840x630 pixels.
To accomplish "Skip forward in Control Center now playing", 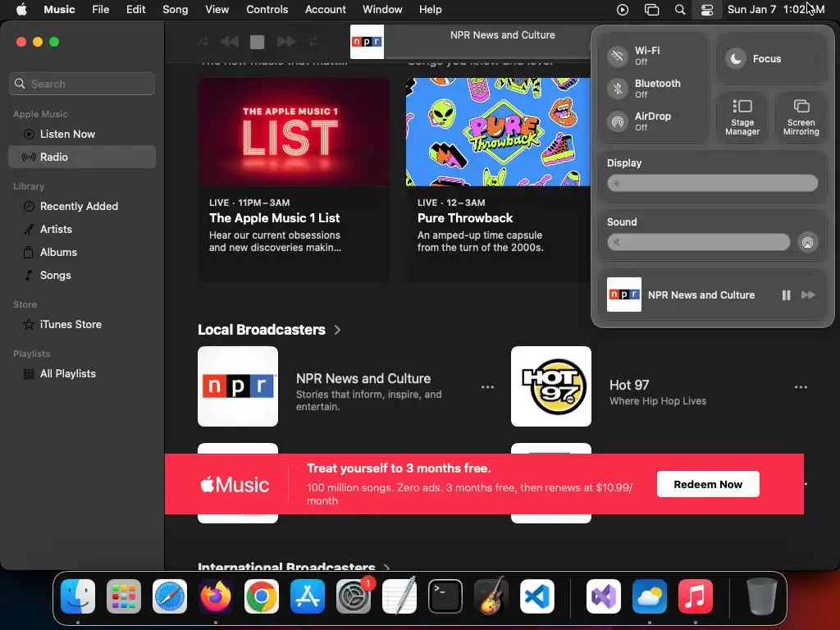I will (x=808, y=294).
